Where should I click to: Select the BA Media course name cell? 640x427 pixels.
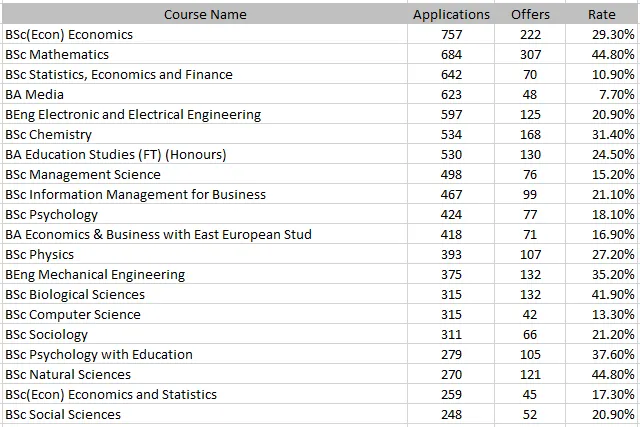(35, 94)
